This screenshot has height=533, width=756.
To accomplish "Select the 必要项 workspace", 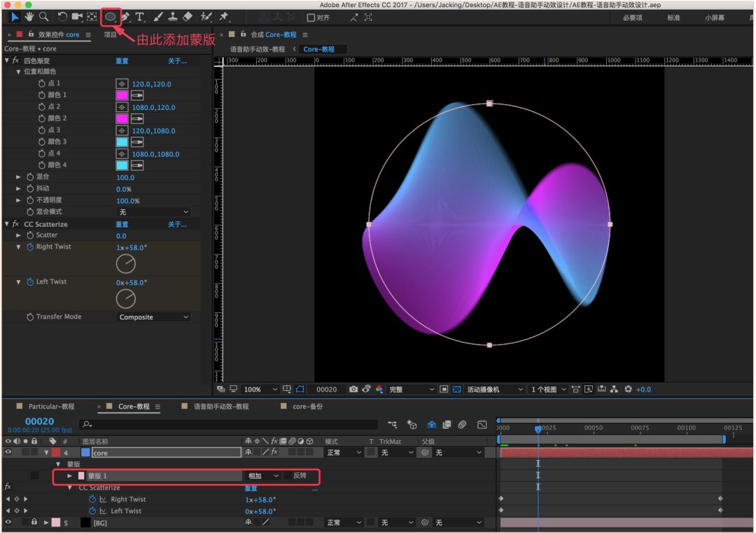I will (x=633, y=18).
